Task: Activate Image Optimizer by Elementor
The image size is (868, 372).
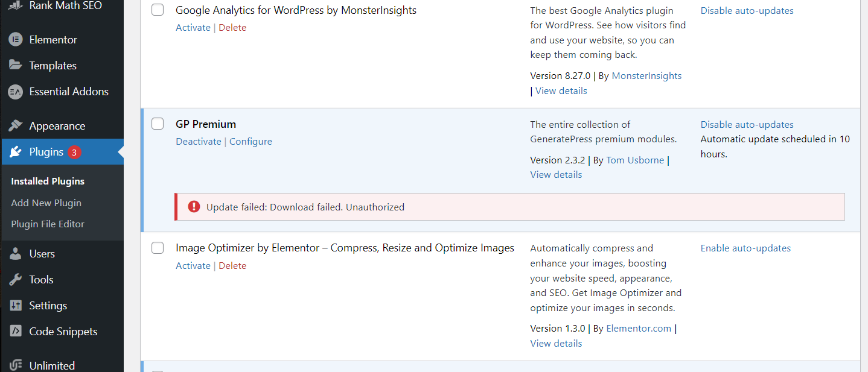Action: [x=193, y=266]
